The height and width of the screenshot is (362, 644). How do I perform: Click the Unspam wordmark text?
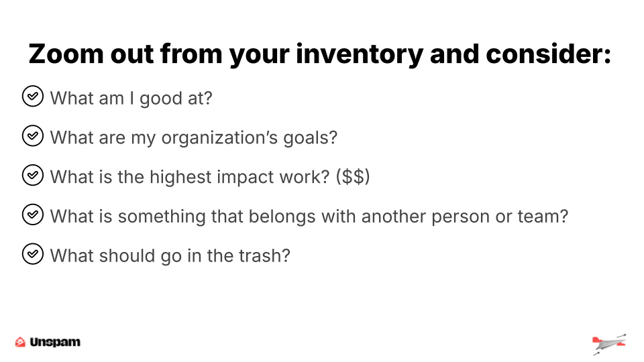pos(55,342)
